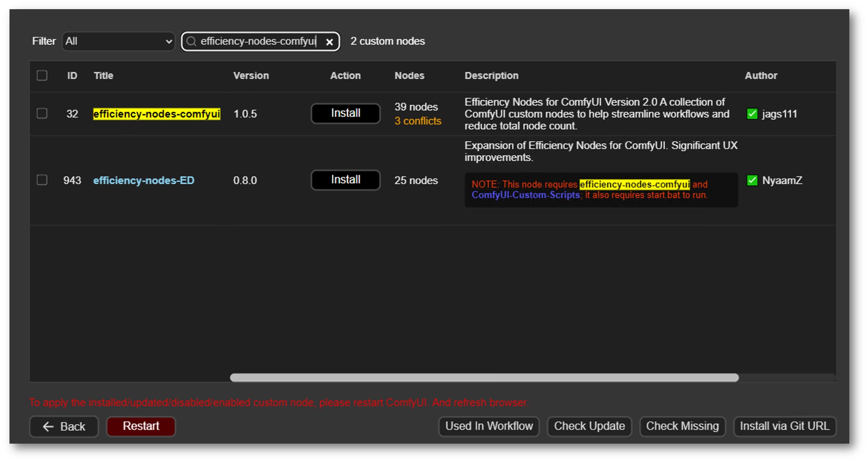The image size is (868, 462).
Task: Click the Efficiency Nodes Version 2.0 description
Action: pos(597,114)
